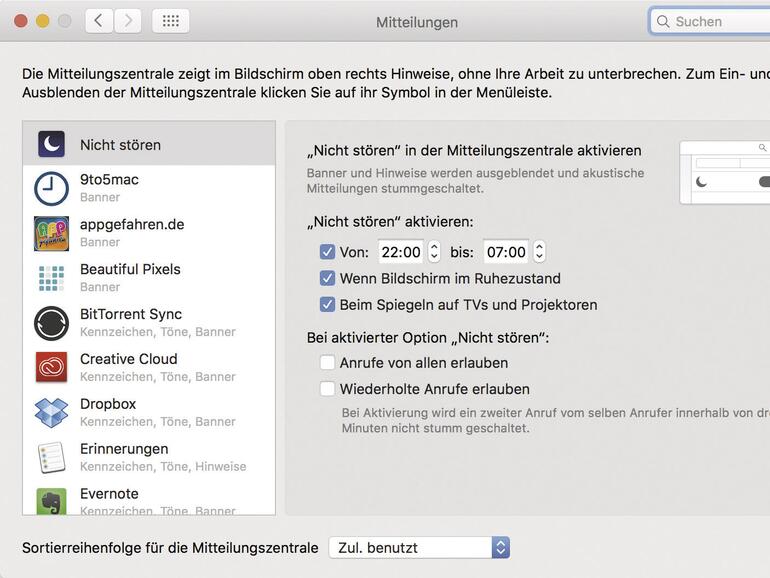Minimize the window with yellow button
This screenshot has width=770, height=578.
[x=43, y=21]
